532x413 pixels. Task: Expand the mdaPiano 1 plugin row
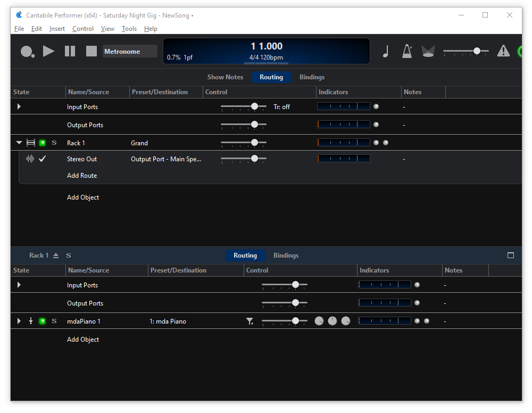[19, 321]
